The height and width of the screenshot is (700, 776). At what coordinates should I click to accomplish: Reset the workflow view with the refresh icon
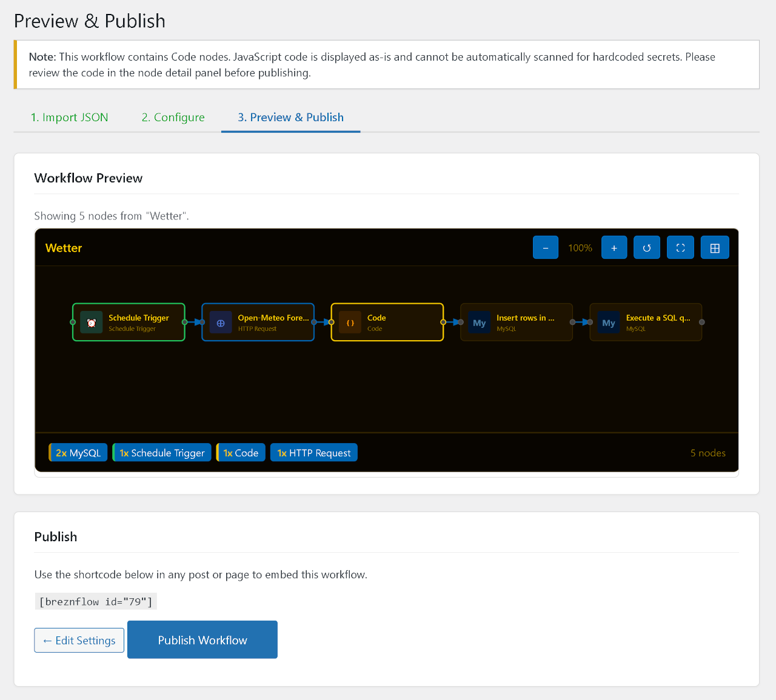(x=646, y=247)
